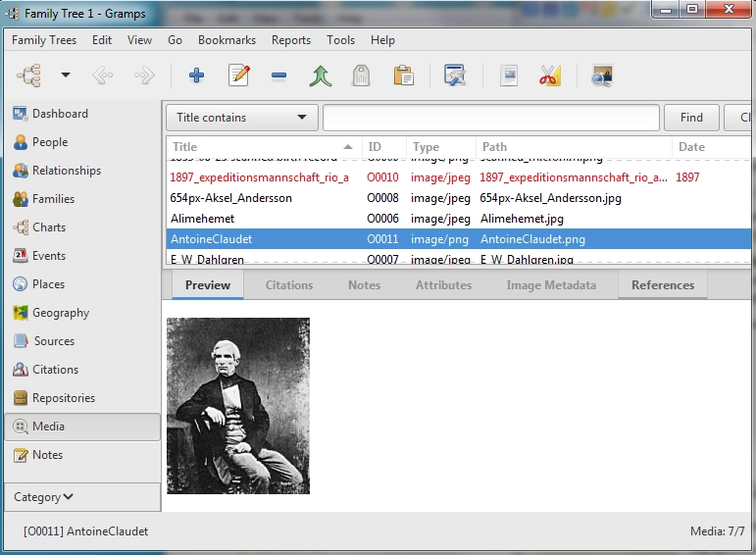Image resolution: width=756 pixels, height=555 pixels.
Task: Remove selected media with minus icon
Action: click(278, 76)
